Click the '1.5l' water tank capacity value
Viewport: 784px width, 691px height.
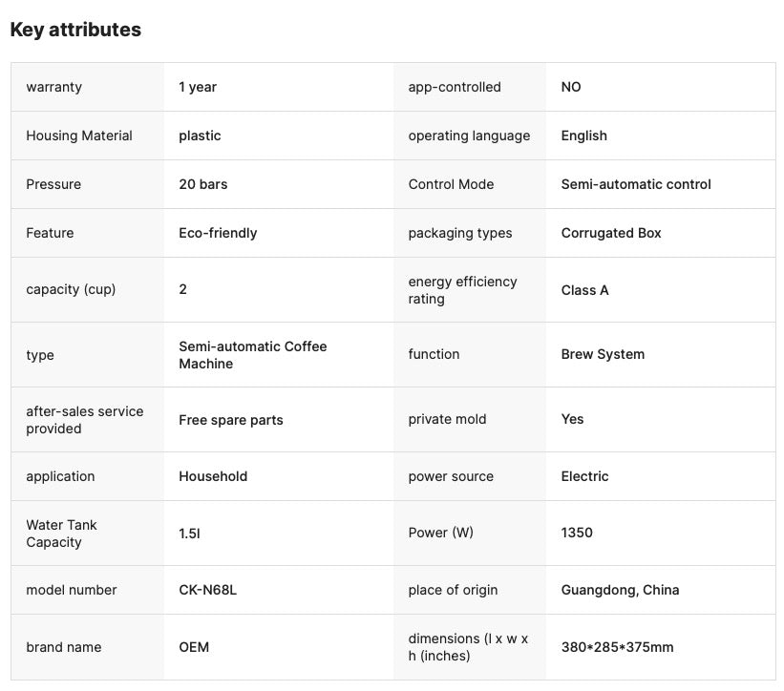point(189,534)
